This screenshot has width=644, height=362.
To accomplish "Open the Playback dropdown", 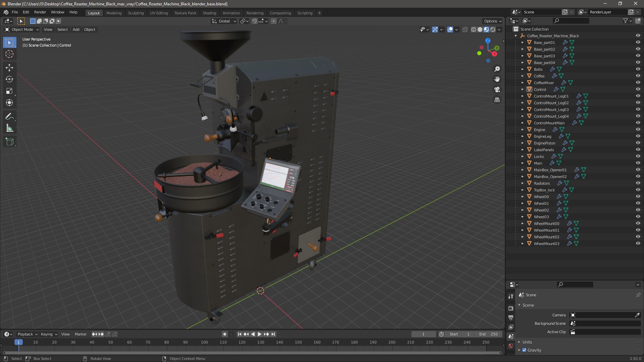I will pyautogui.click(x=27, y=334).
